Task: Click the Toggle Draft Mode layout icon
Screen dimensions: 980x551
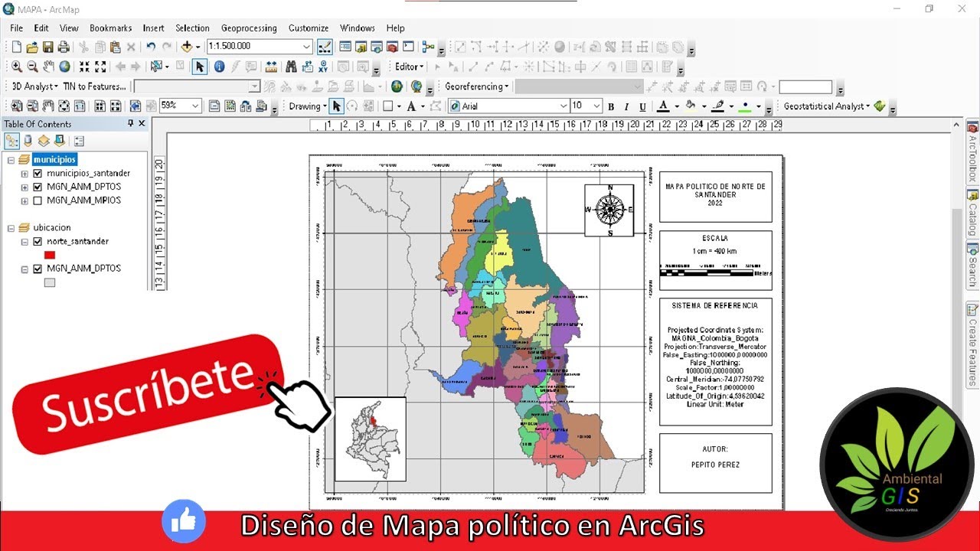Action: (214, 106)
